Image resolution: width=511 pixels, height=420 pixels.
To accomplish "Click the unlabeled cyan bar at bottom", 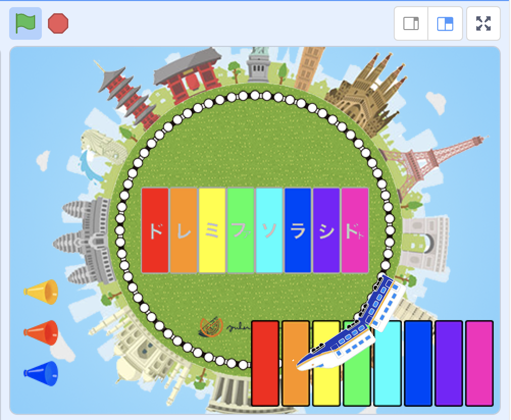I will coord(388,363).
